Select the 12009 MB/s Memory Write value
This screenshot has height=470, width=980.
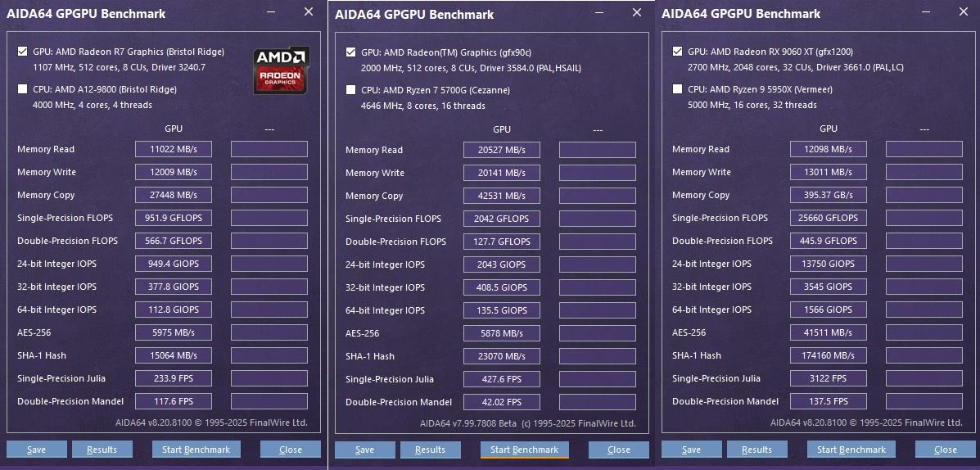point(174,172)
